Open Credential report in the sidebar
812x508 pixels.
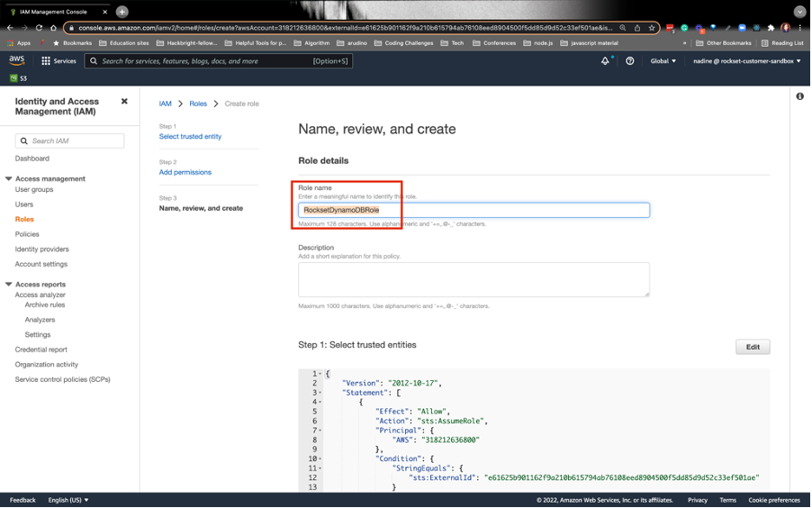pos(41,349)
